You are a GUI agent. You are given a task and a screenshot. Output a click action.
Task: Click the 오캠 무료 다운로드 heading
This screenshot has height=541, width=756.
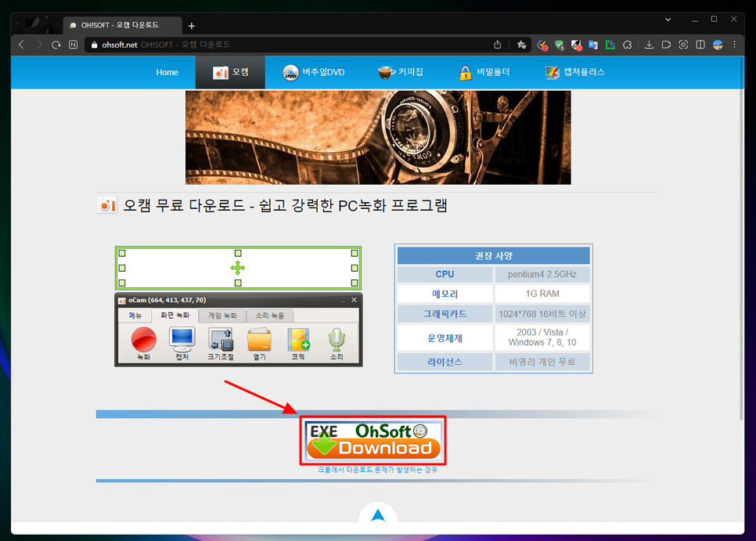point(285,205)
